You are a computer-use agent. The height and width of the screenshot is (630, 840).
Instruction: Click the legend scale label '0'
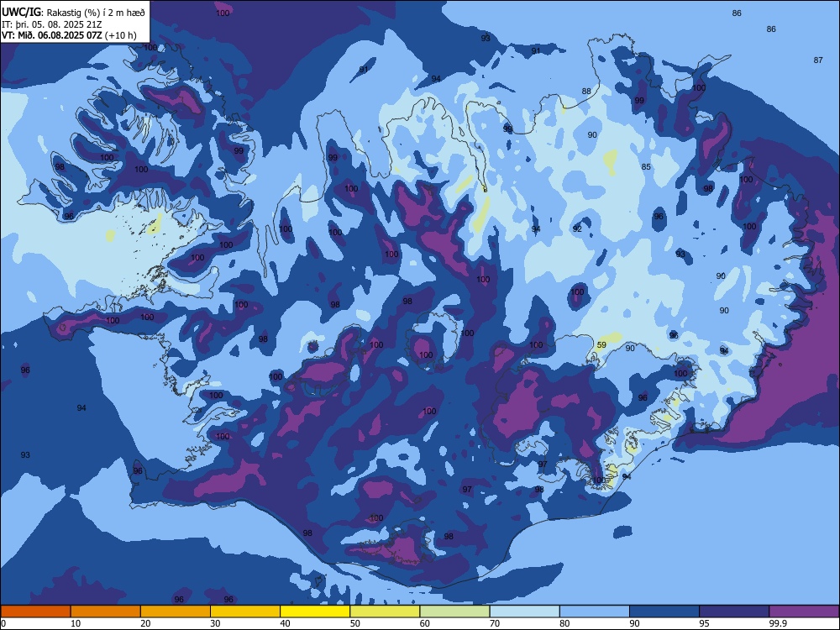click(3, 623)
